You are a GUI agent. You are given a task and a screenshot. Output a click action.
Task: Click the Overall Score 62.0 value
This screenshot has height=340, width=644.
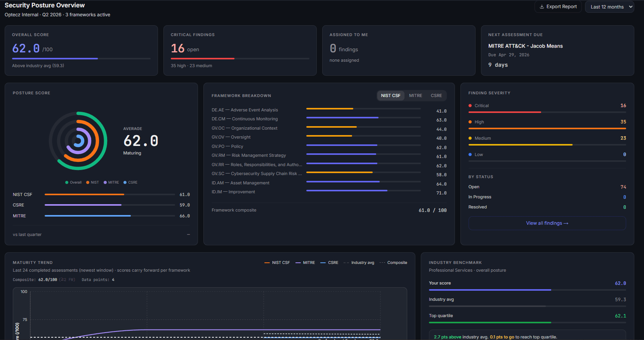[26, 49]
